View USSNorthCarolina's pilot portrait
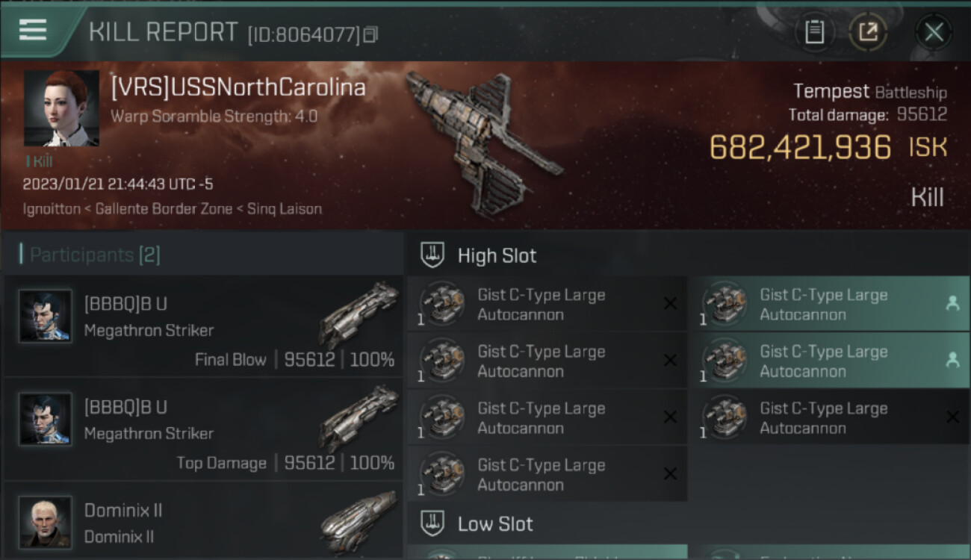Image resolution: width=971 pixels, height=560 pixels. click(61, 108)
